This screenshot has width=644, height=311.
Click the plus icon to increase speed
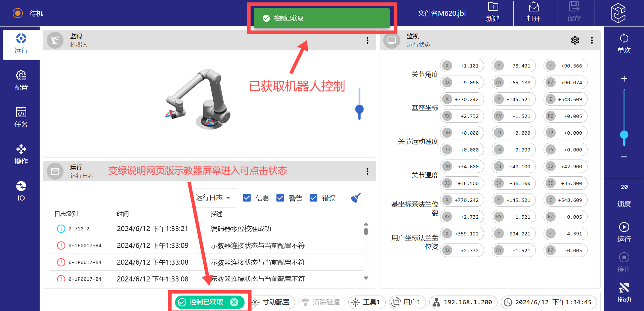click(624, 79)
